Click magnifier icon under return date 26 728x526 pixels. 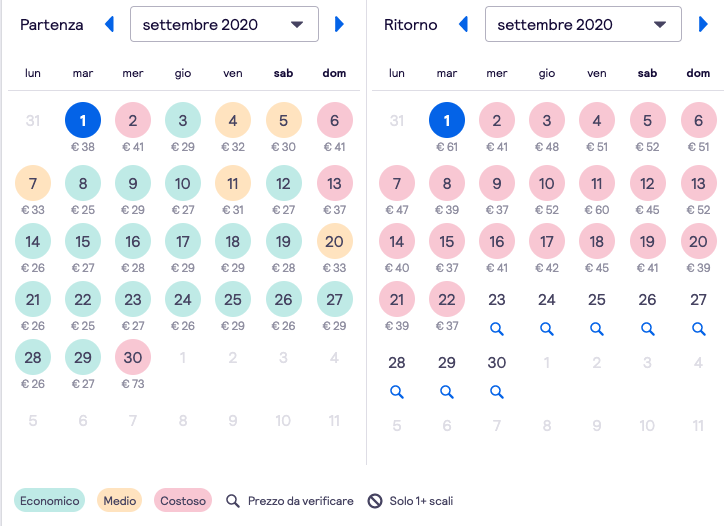647,328
